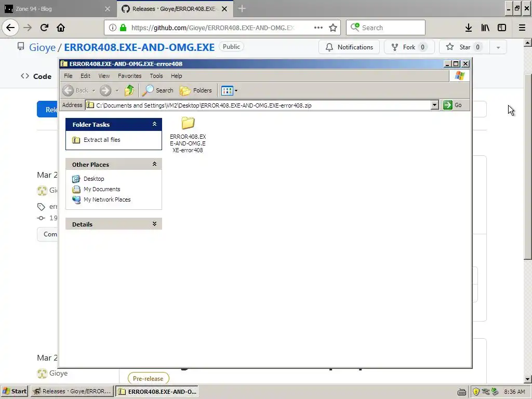Screen dimensions: 532x399
Task: Open the Search pane in Explorer
Action: [158, 90]
